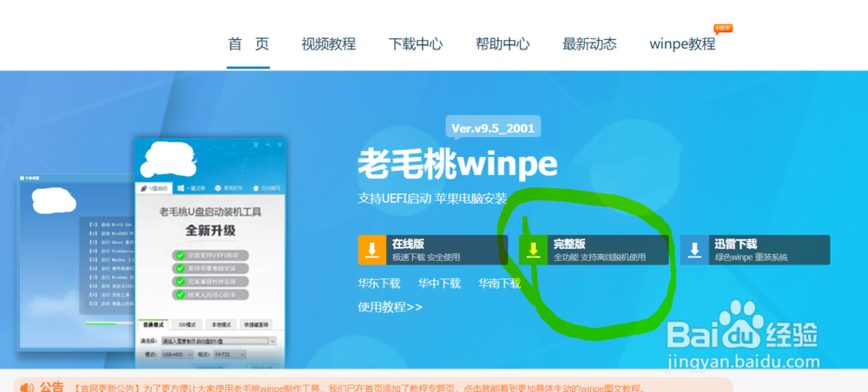Select 最新动态 in the navigation bar
The width and height of the screenshot is (868, 392).
pos(589,44)
